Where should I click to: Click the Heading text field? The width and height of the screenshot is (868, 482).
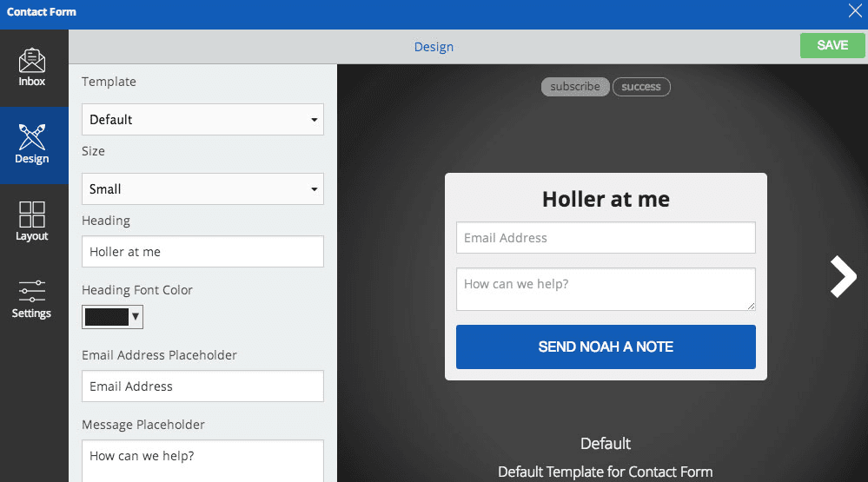pos(202,252)
